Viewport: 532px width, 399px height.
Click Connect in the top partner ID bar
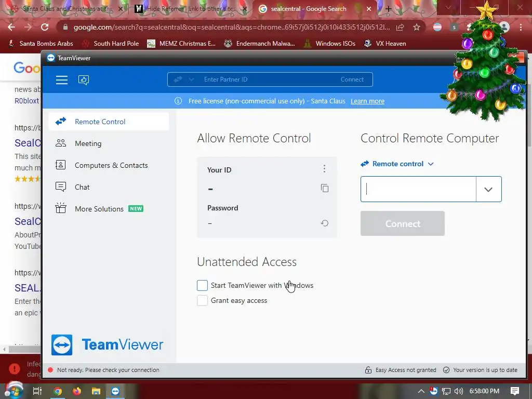[x=352, y=79]
